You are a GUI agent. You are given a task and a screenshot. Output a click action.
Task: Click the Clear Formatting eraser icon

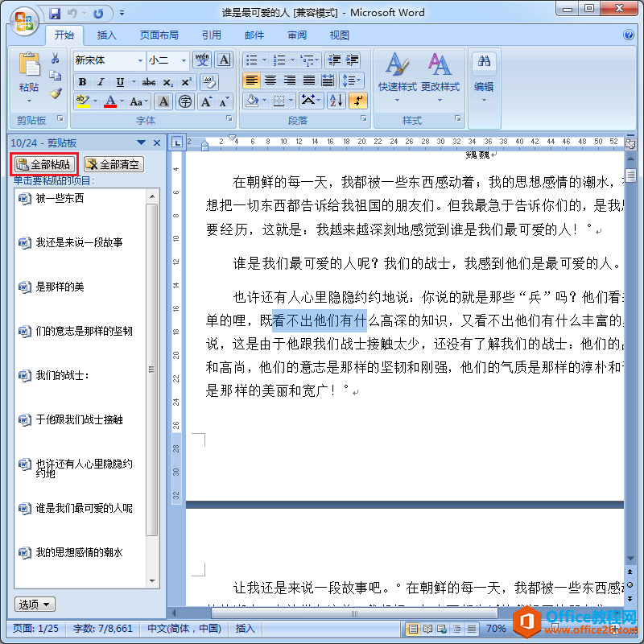tap(208, 82)
